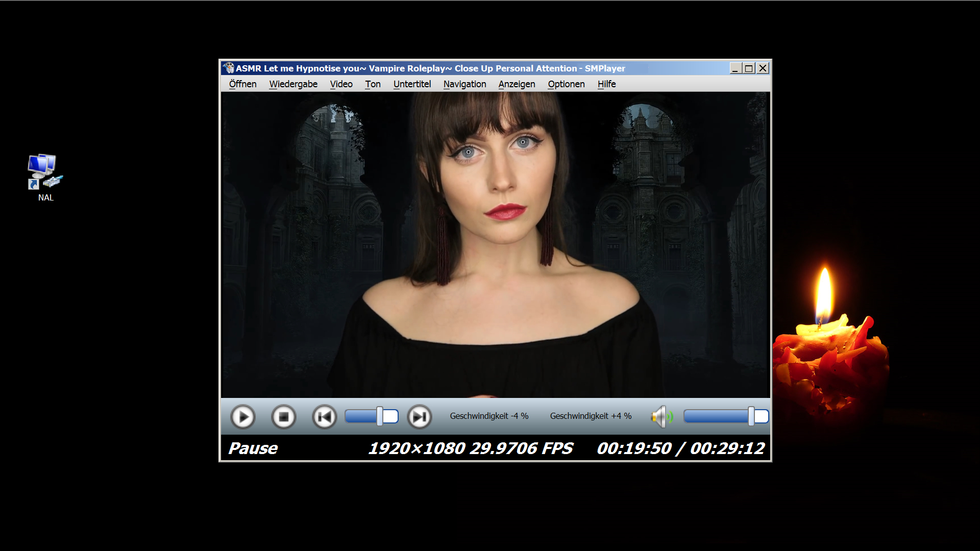
Task: Open the Hilfe menu
Action: [606, 84]
